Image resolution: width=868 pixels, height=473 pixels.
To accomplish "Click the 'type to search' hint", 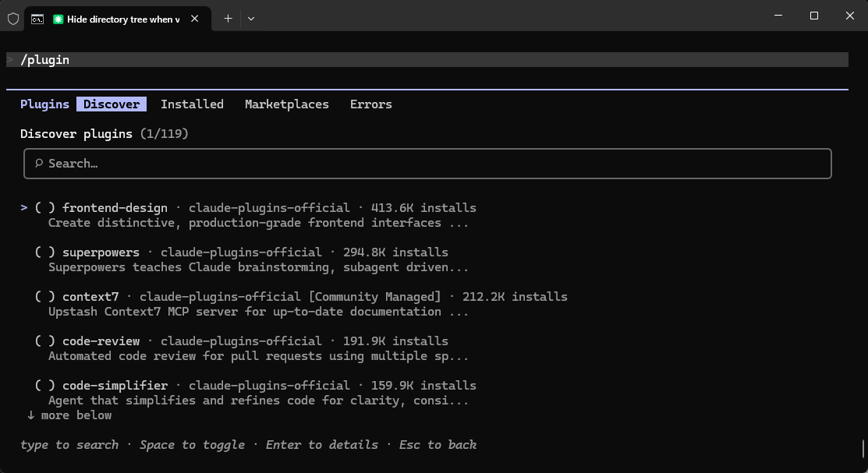I will (x=69, y=445).
